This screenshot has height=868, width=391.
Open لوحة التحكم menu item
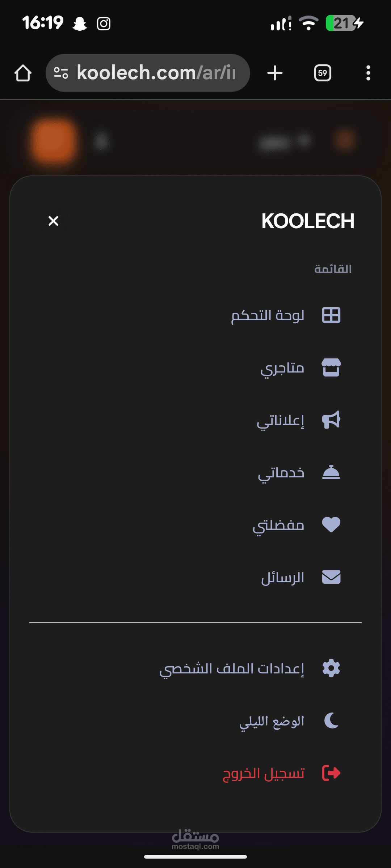point(268,315)
